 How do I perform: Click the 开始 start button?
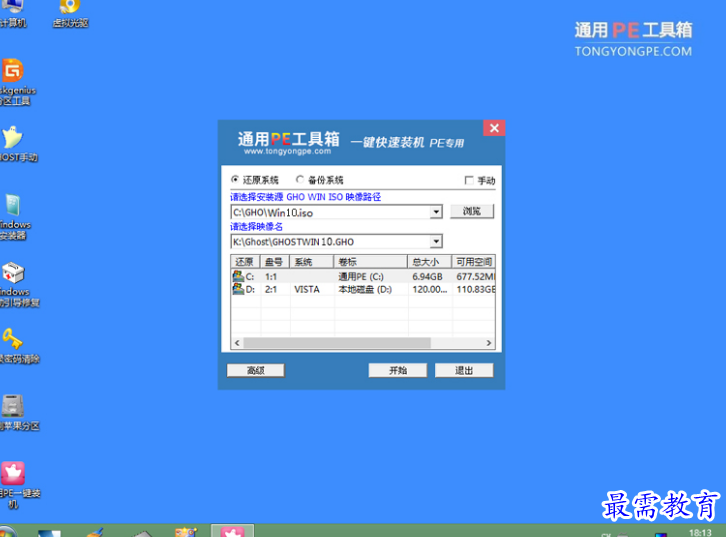tap(398, 370)
